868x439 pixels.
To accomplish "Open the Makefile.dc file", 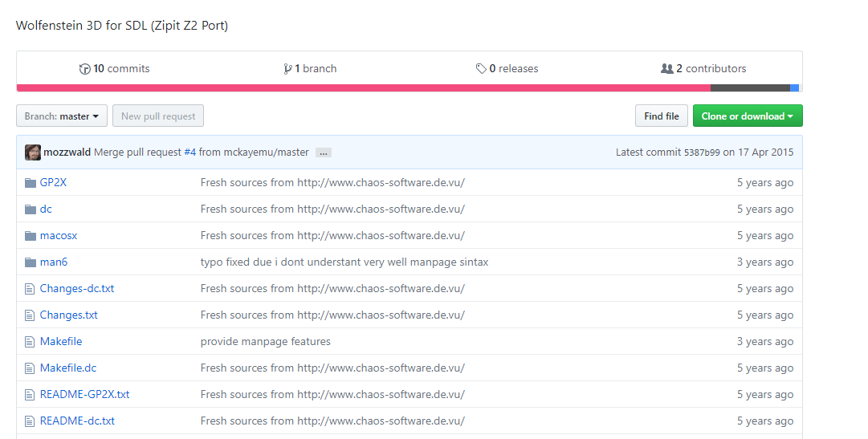I will [x=68, y=368].
